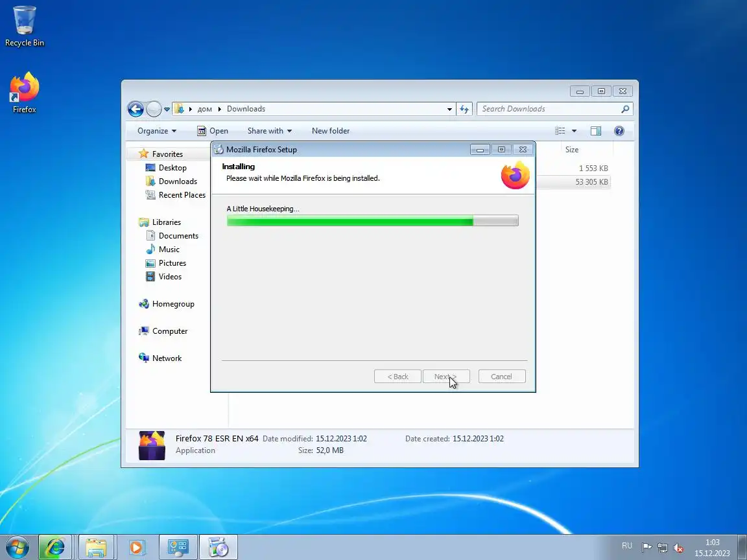Click the Date created value in details pane
The image size is (747, 560).
point(478,439)
